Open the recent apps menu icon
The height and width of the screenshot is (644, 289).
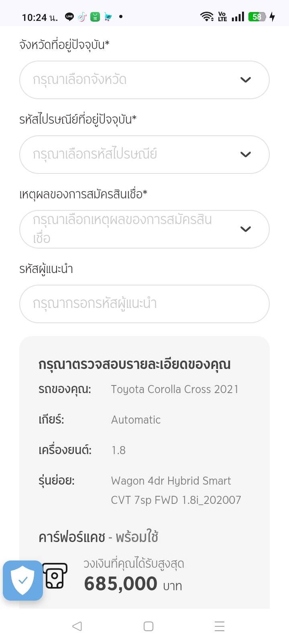click(219, 626)
